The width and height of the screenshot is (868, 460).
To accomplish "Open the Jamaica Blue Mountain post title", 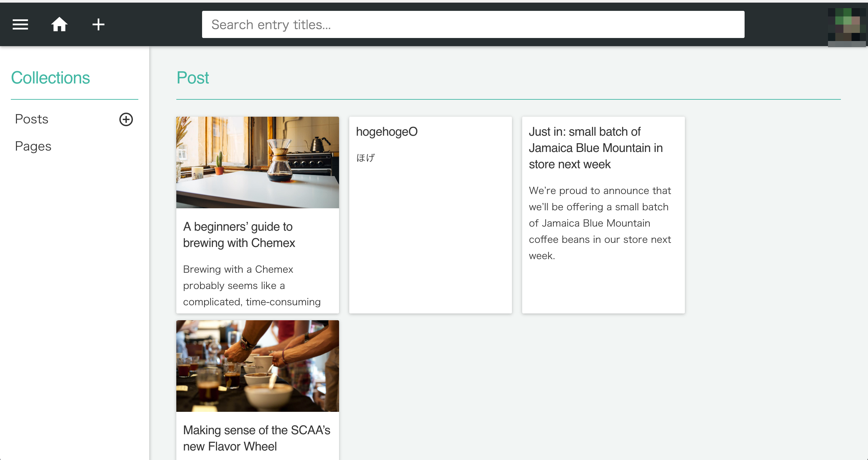I will [596, 148].
